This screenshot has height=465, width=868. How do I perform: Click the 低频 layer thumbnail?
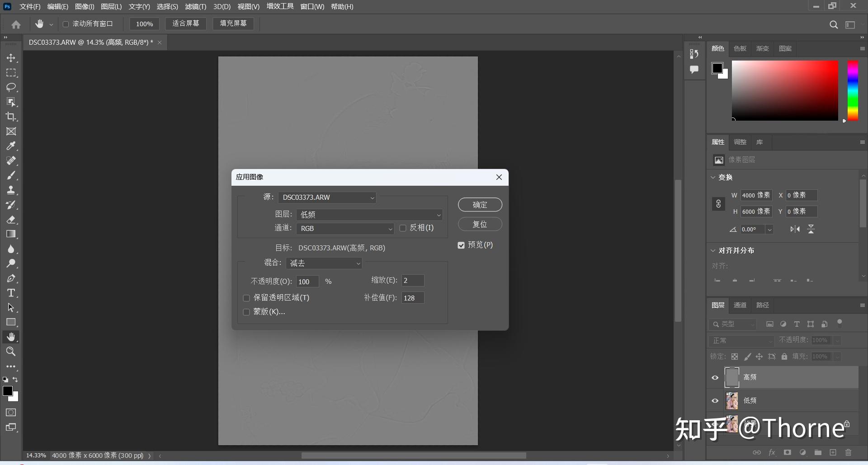pyautogui.click(x=731, y=401)
